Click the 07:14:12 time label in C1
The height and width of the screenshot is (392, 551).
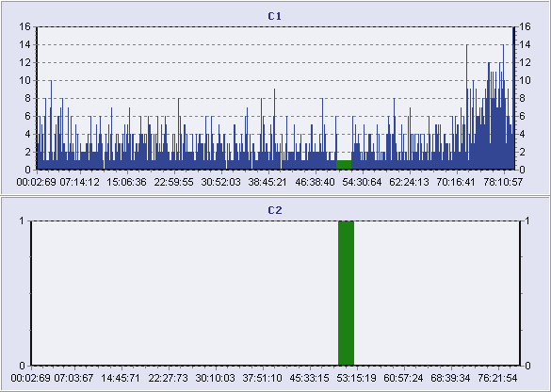[x=80, y=182]
